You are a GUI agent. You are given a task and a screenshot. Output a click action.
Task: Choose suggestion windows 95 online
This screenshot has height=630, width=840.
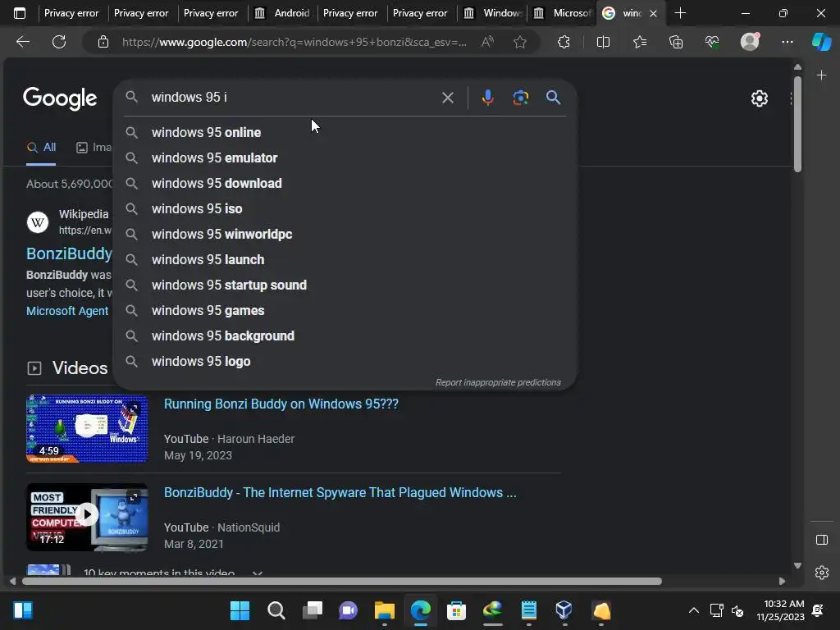point(345,132)
